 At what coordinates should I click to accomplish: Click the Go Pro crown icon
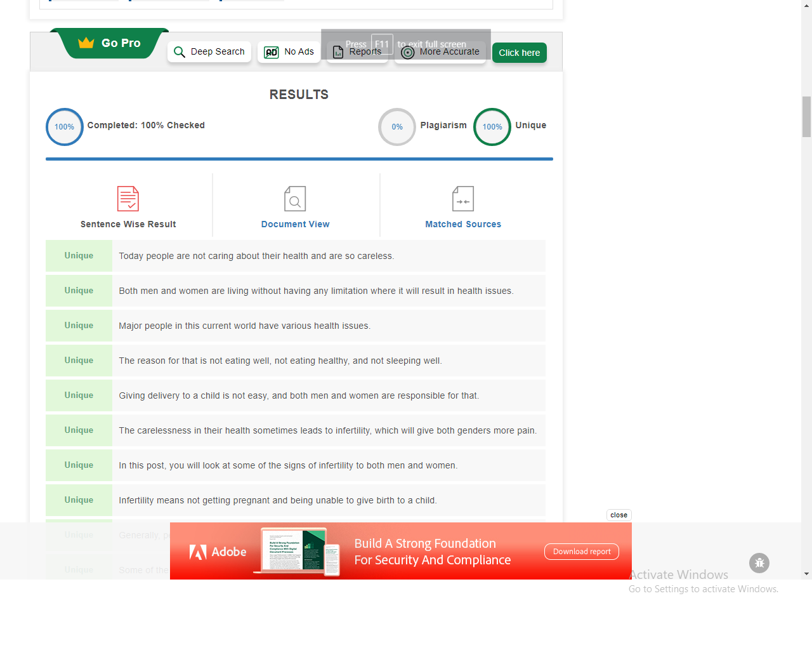coord(86,43)
